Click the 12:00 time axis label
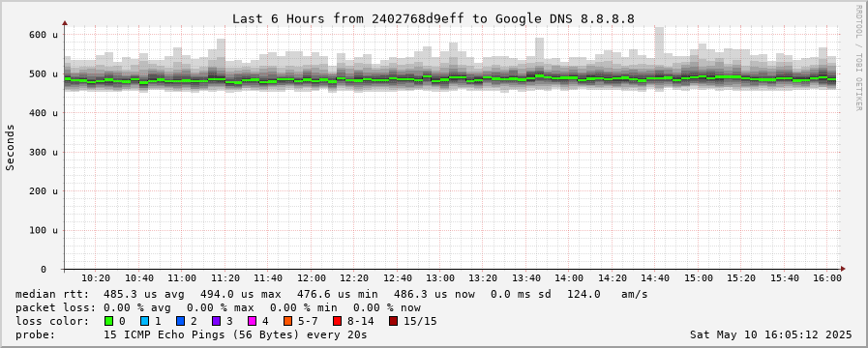The height and width of the screenshot is (348, 868). pyautogui.click(x=312, y=278)
